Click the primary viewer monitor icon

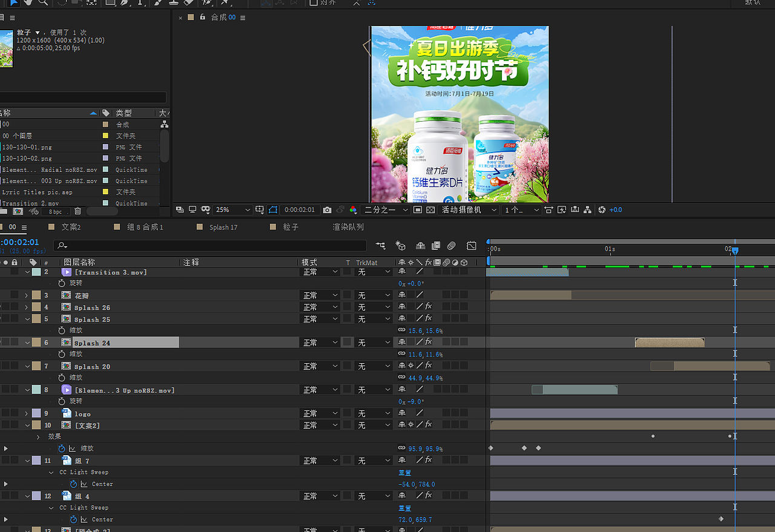pyautogui.click(x=192, y=210)
